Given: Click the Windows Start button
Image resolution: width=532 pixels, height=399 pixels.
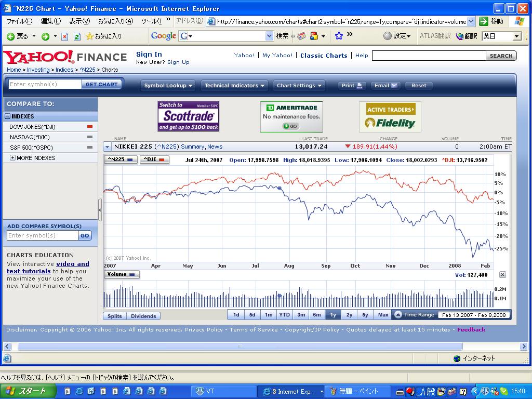Looking at the screenshot, I should coord(28,391).
